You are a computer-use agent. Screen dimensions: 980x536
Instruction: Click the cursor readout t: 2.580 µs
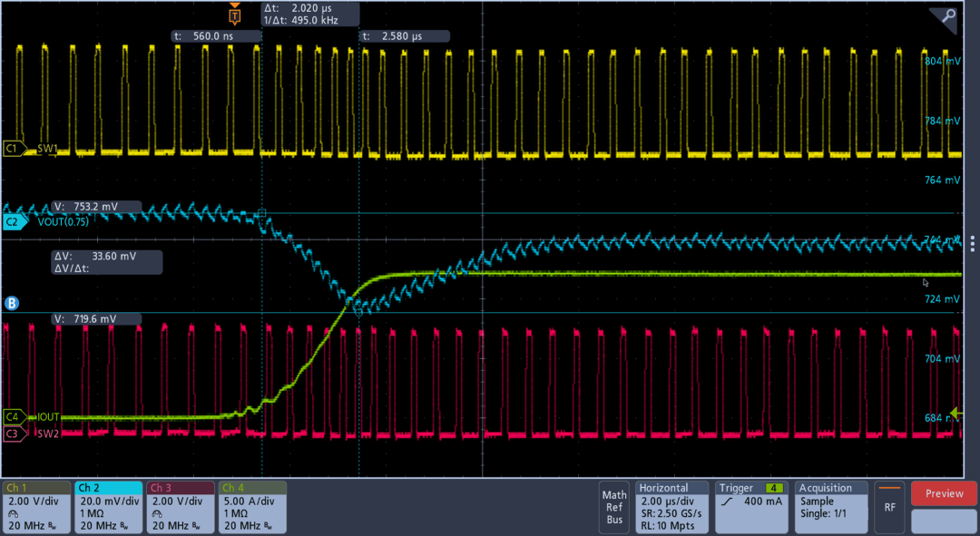(x=405, y=36)
